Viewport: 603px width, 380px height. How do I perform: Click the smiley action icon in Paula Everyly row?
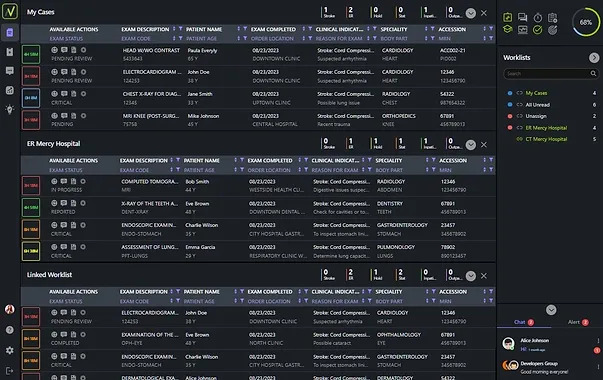(x=55, y=50)
